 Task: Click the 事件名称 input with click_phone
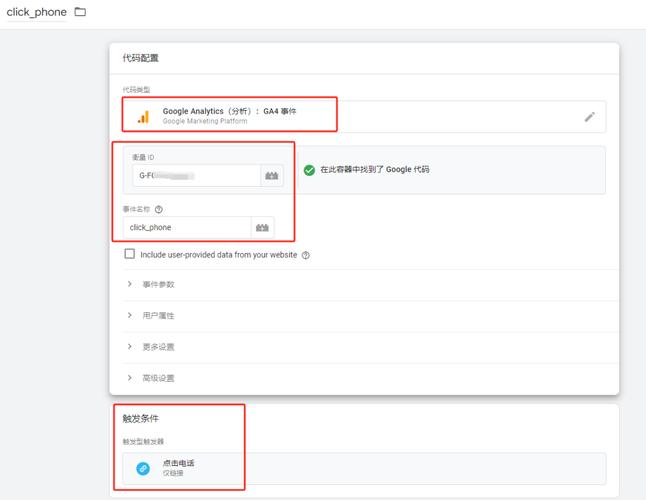click(x=186, y=228)
